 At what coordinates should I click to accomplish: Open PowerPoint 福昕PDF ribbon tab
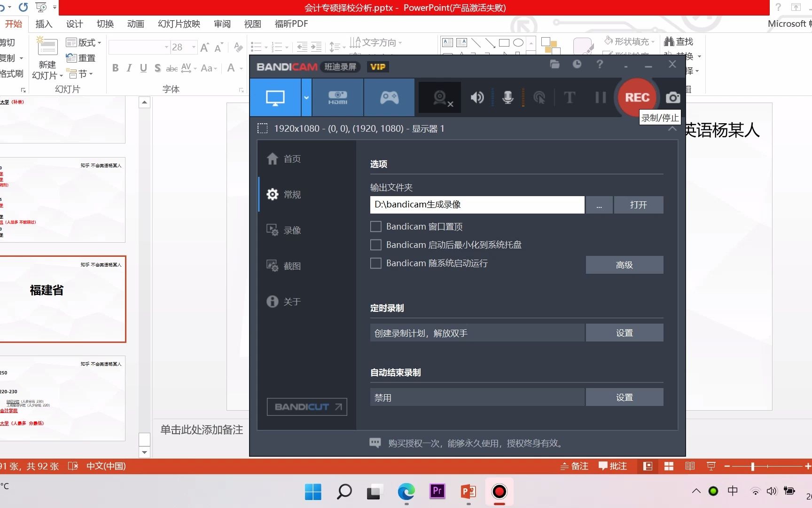[291, 24]
